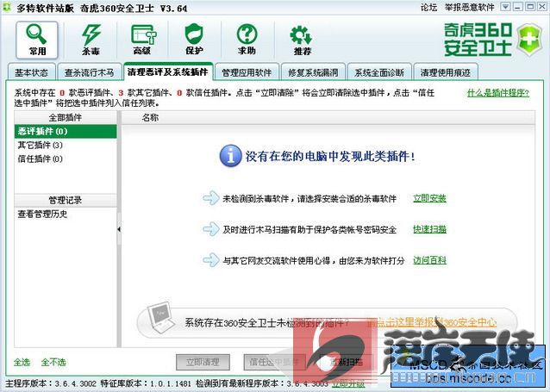Click the 全选 select-all link
This screenshot has width=550, height=392.
(x=22, y=362)
